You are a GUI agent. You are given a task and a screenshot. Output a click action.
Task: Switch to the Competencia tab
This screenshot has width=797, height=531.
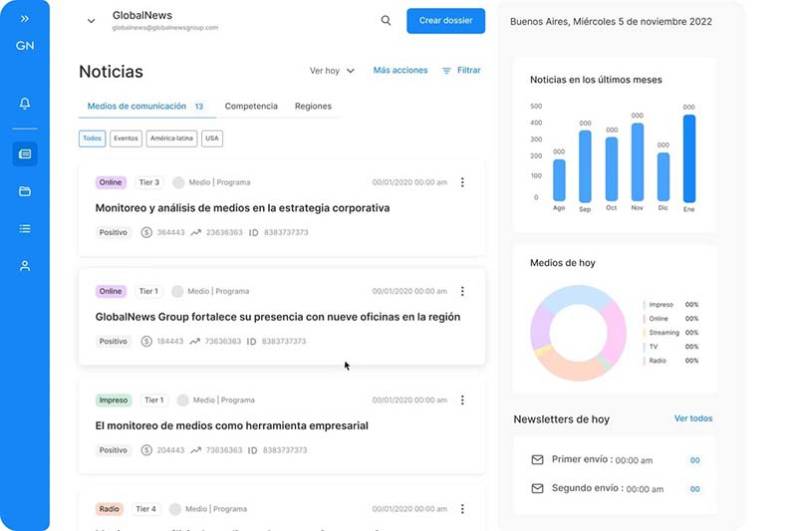pyautogui.click(x=251, y=106)
